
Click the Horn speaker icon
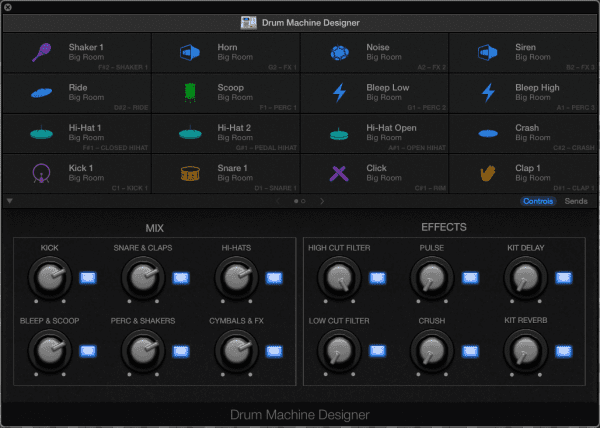[x=191, y=52]
